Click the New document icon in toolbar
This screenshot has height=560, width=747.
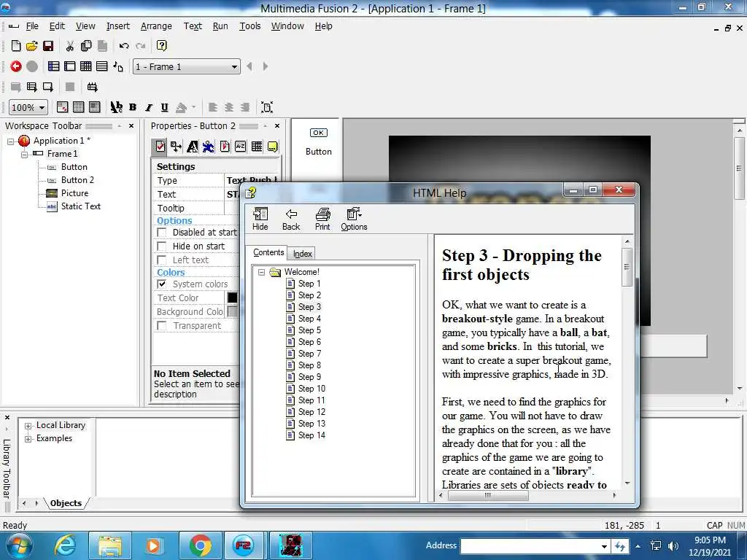[x=16, y=46]
